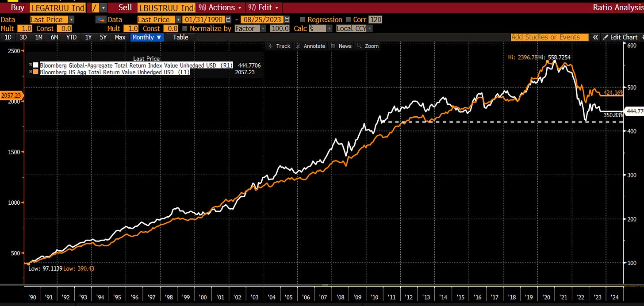Image resolution: width=644 pixels, height=306 pixels.
Task: Click the white 444.77 right axis price tag
Action: pyautogui.click(x=633, y=111)
